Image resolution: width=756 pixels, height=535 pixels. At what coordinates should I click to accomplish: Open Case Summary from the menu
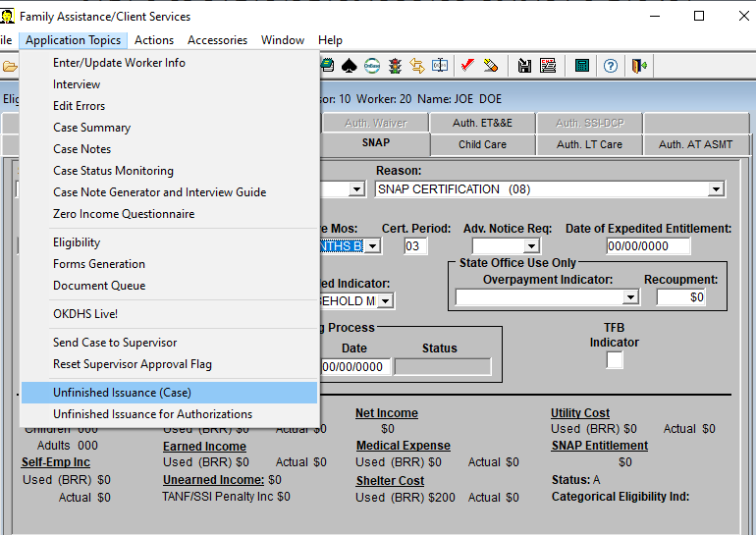point(169,128)
